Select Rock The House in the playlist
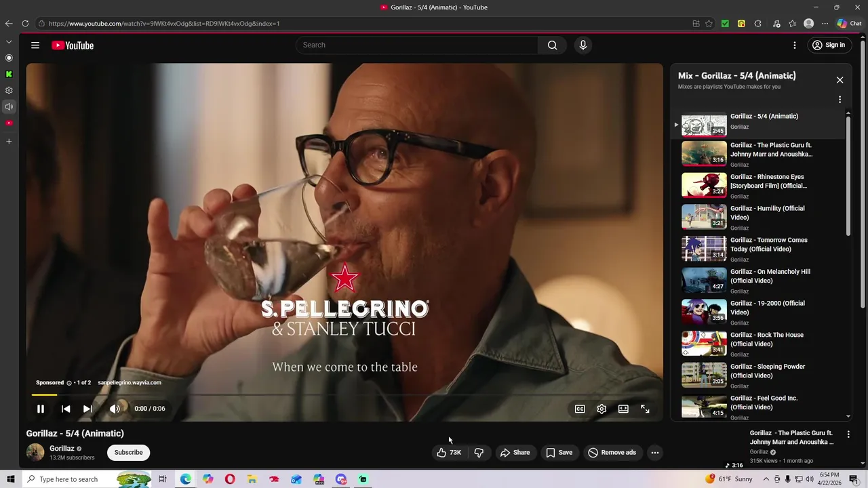The height and width of the screenshot is (488, 868). pos(759,344)
